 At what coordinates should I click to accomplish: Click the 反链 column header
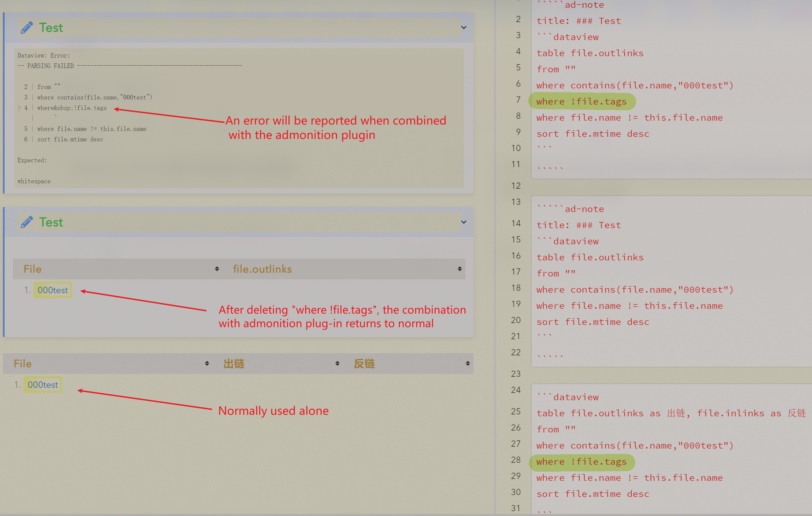pyautogui.click(x=365, y=364)
